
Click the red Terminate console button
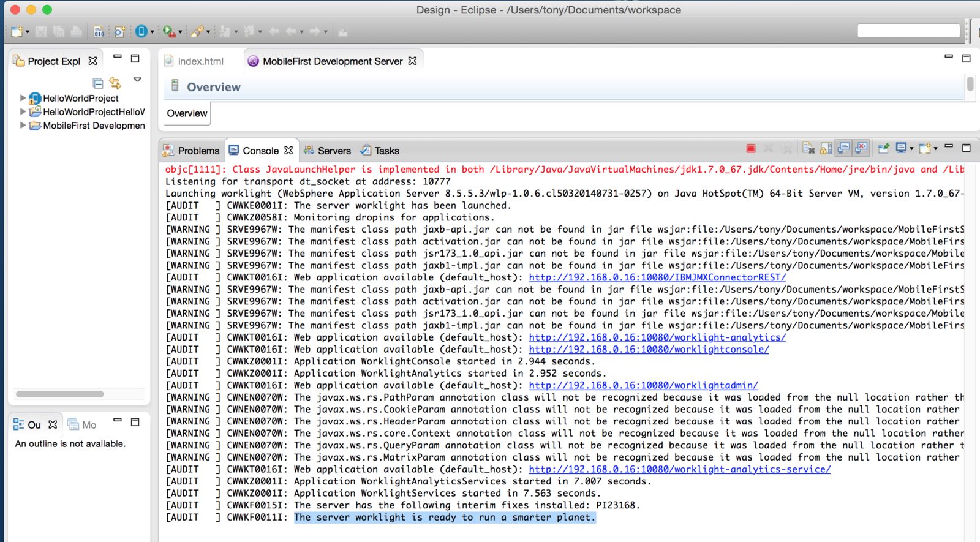pos(751,148)
